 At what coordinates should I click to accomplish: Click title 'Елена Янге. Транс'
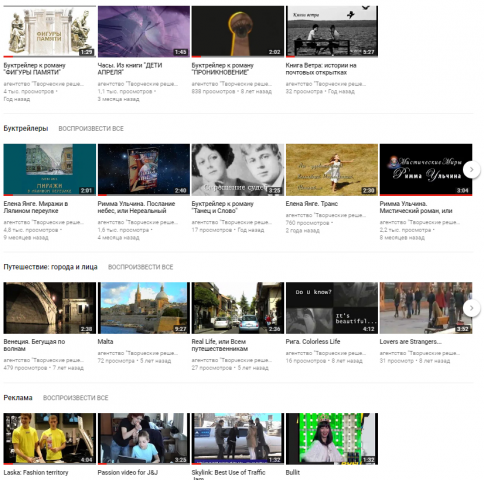coord(312,204)
